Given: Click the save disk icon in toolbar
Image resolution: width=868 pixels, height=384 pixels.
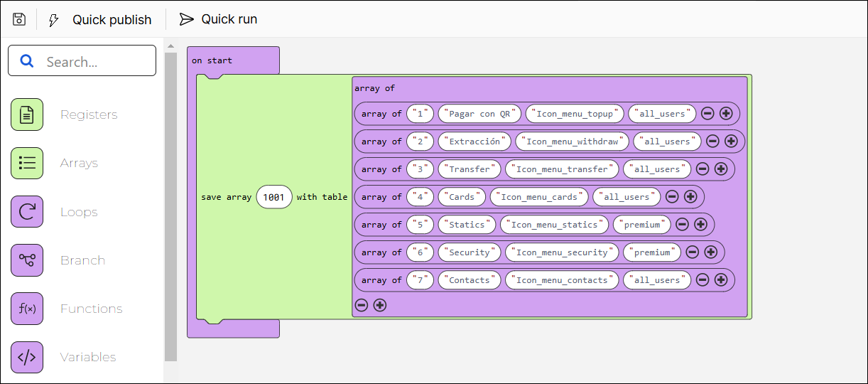Looking at the screenshot, I should click(x=19, y=19).
